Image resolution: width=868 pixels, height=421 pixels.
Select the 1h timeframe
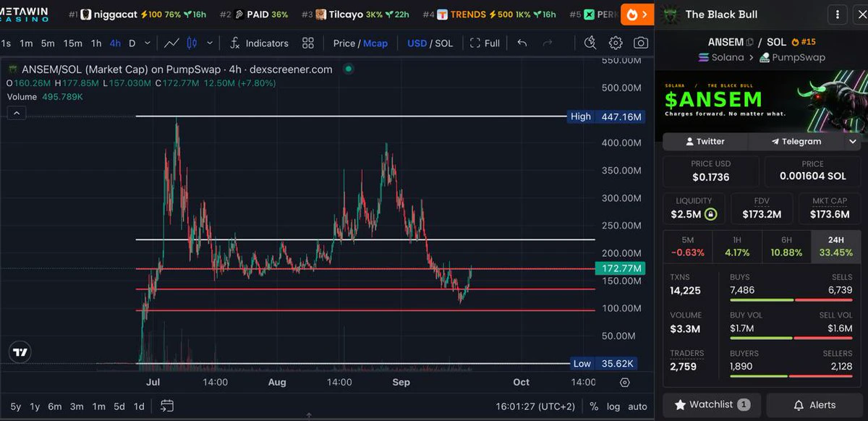tap(96, 43)
